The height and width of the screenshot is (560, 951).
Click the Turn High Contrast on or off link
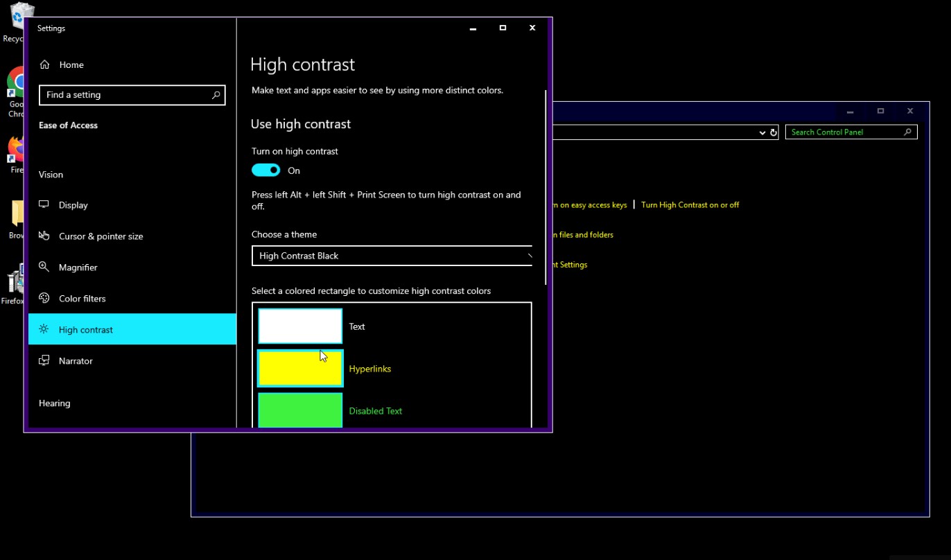[x=690, y=205]
